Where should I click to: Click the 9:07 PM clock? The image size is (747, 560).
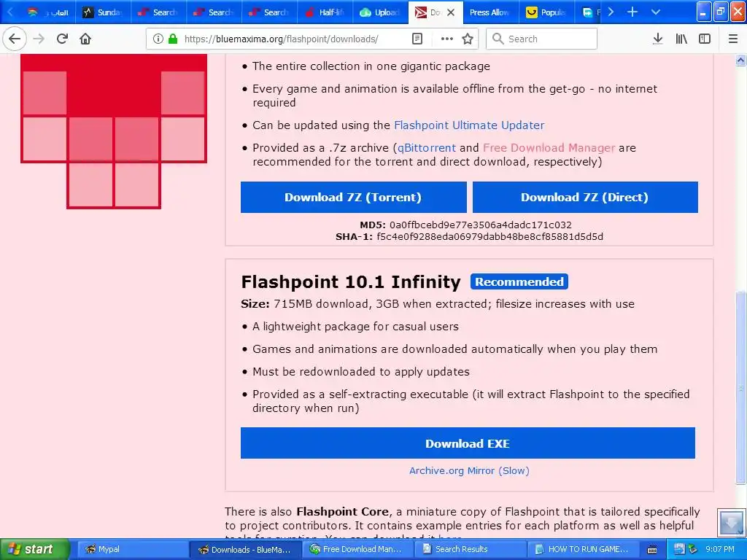pyautogui.click(x=720, y=549)
